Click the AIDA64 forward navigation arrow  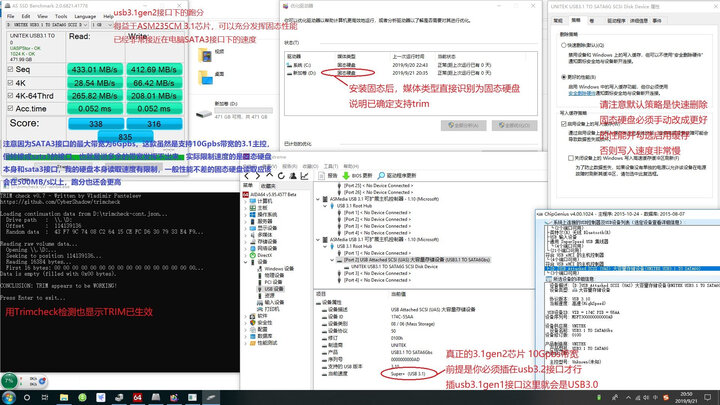[x=258, y=176]
